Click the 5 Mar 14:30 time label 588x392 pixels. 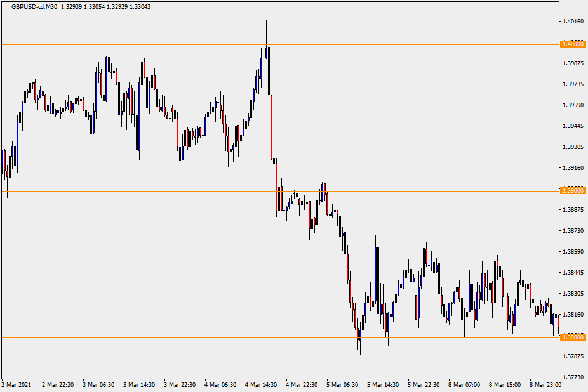point(384,385)
